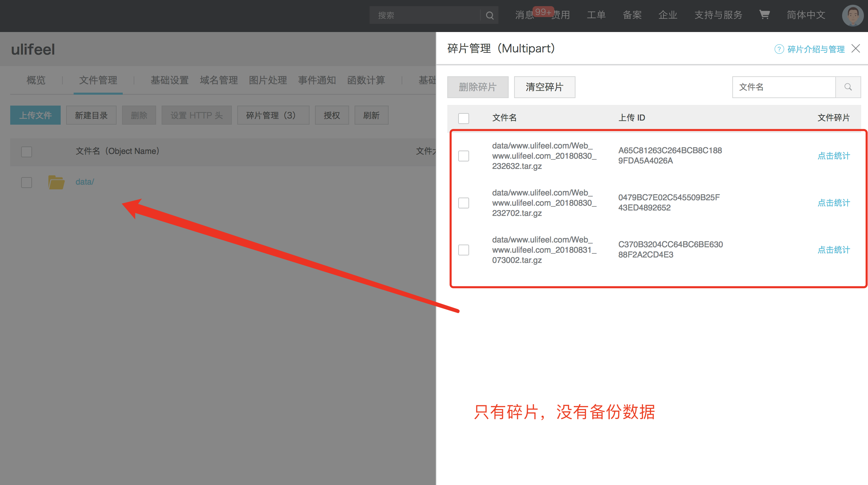Image resolution: width=868 pixels, height=485 pixels.
Task: Click 点击统计 for the first fragment
Action: tap(834, 156)
